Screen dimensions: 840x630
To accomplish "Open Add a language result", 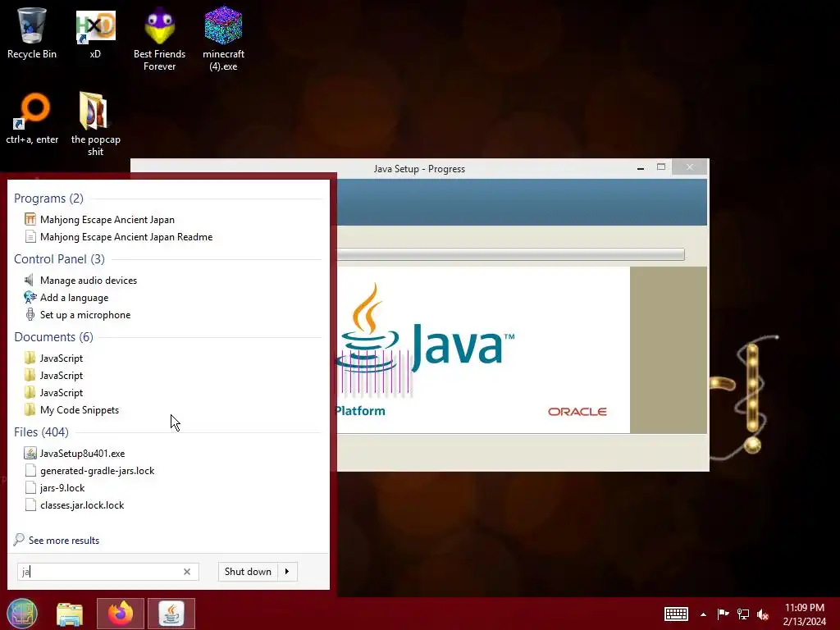I will (x=66, y=297).
